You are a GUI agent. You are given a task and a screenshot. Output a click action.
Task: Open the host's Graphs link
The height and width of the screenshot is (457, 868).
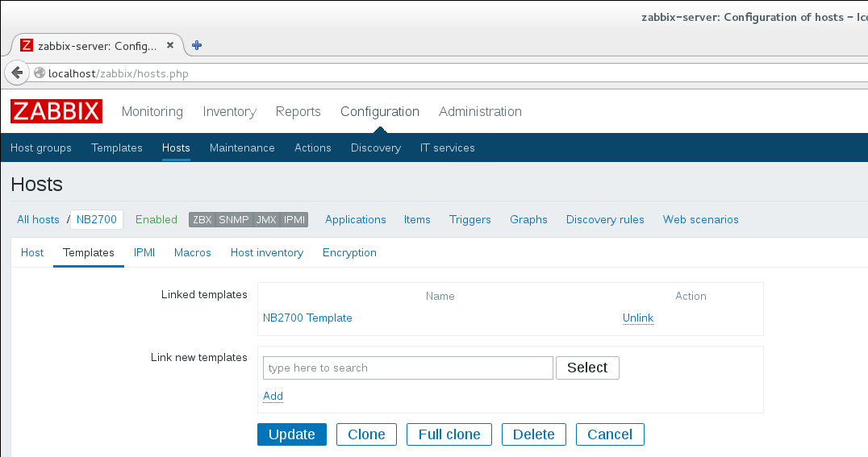click(x=528, y=220)
